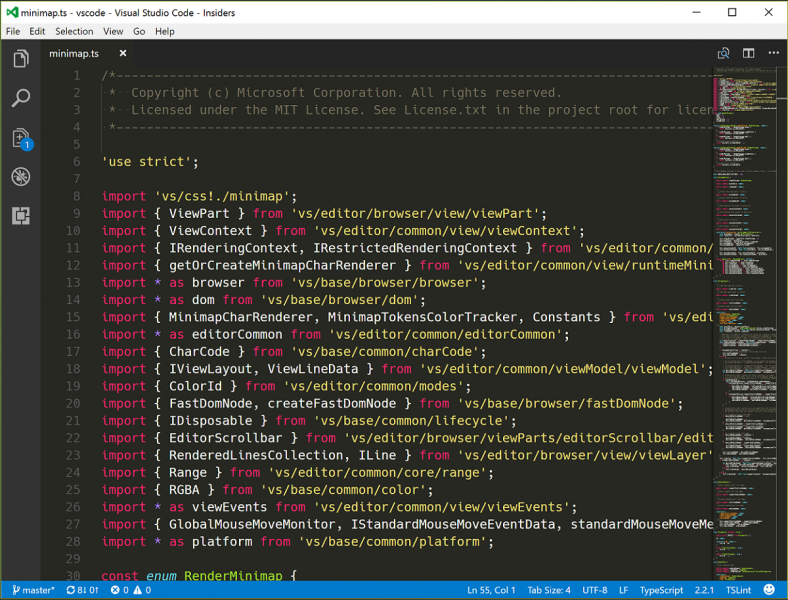The height and width of the screenshot is (600, 788).
Task: Open the Explorer view in activity bar
Action: [x=20, y=60]
